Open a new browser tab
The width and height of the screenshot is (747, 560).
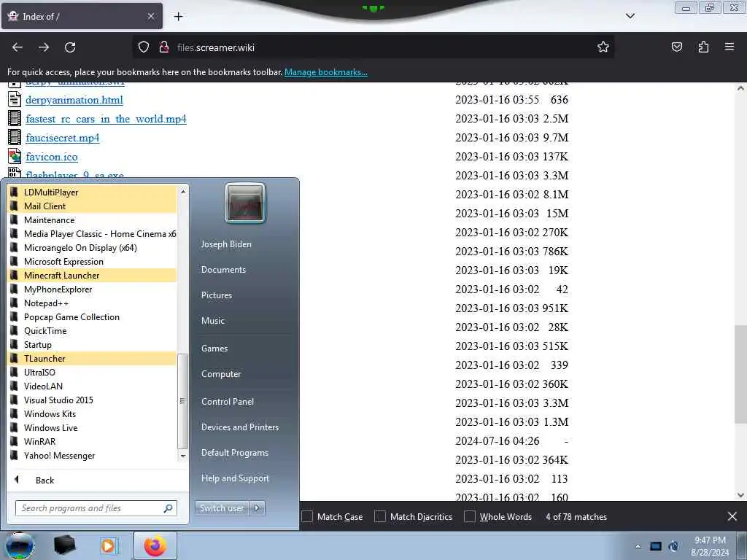click(x=178, y=17)
